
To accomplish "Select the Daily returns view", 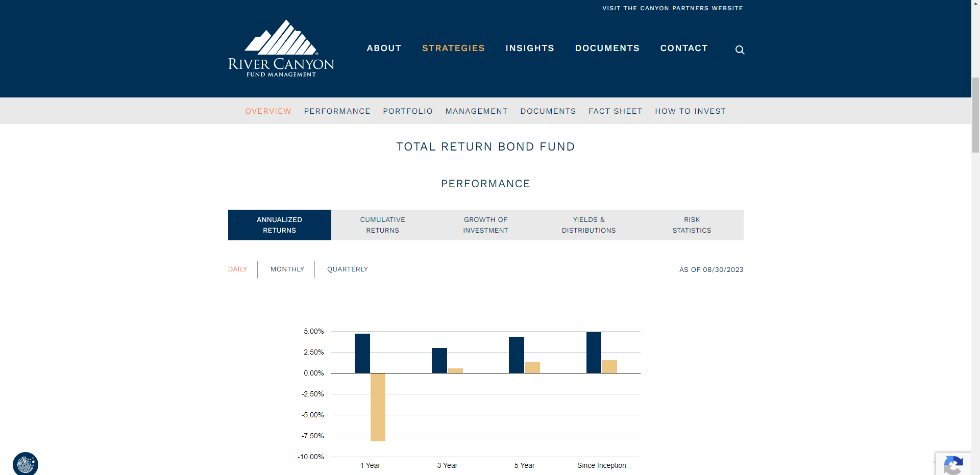I will click(x=237, y=269).
